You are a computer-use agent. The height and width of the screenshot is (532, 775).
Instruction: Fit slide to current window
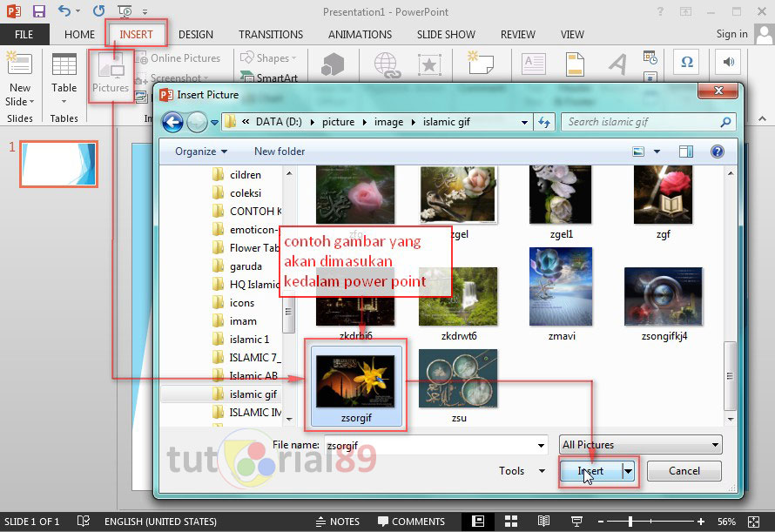pos(754,522)
